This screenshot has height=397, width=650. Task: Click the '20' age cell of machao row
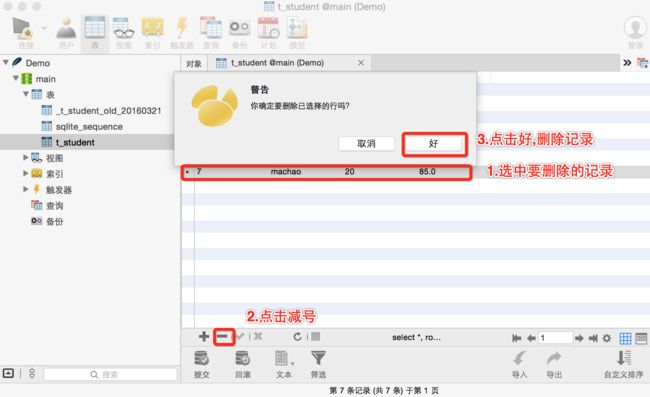point(349,172)
